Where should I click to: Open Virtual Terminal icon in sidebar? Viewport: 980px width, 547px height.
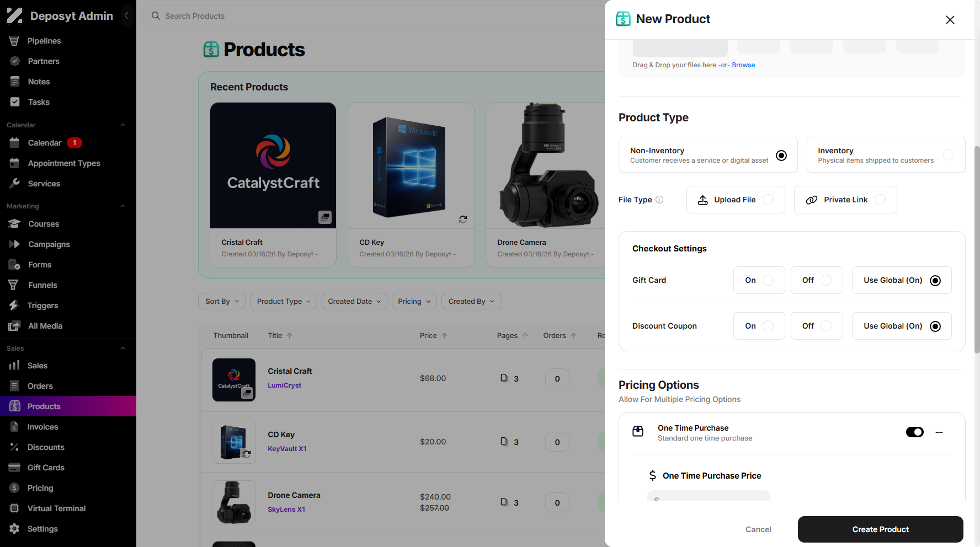point(14,508)
